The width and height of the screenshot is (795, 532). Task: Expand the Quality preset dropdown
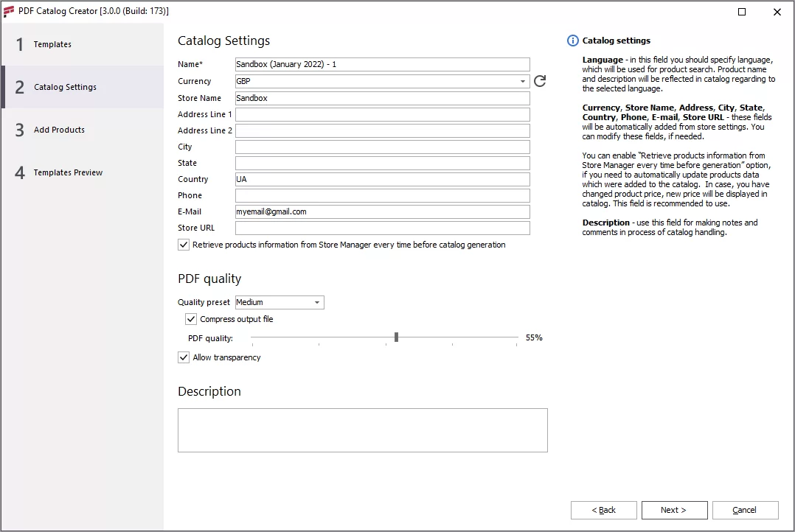[x=317, y=302]
